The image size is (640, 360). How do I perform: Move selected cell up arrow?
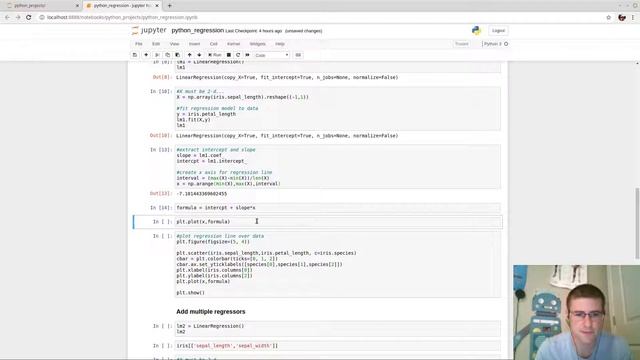click(189, 55)
